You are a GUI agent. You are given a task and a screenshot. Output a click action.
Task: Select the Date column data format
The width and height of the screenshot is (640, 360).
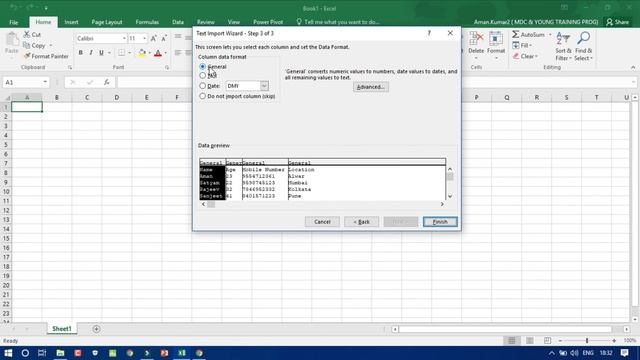point(202,86)
